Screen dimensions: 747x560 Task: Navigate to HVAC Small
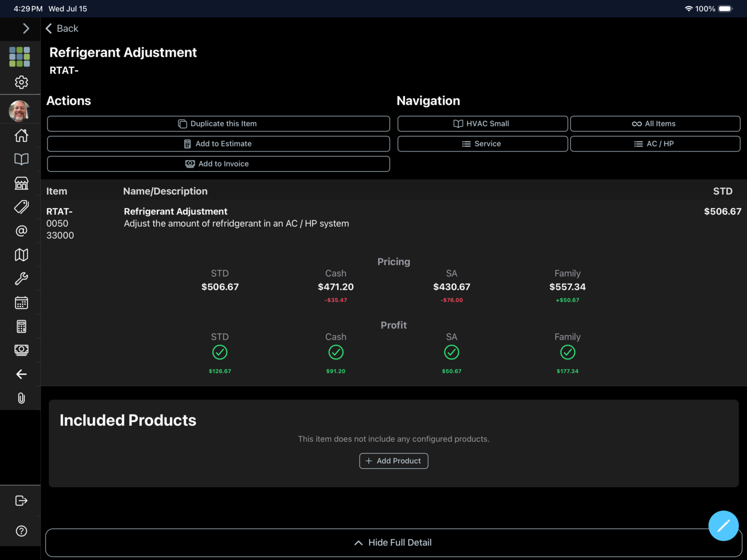click(482, 124)
